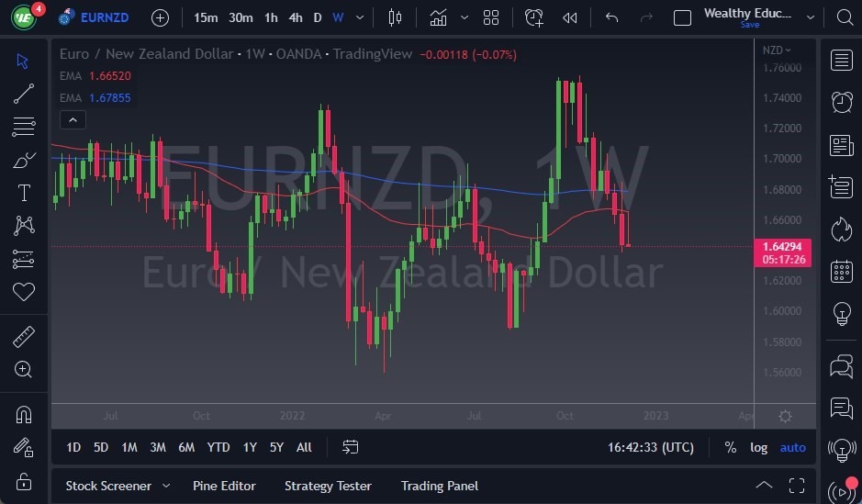Switch to the 4h timeframe
862x504 pixels.
[296, 17]
